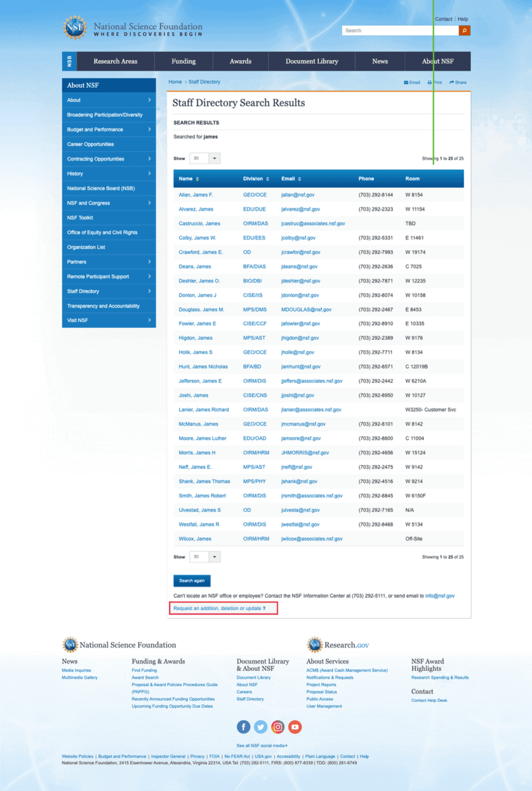The image size is (532, 791).
Task: Open the Research Areas menu
Action: [115, 61]
